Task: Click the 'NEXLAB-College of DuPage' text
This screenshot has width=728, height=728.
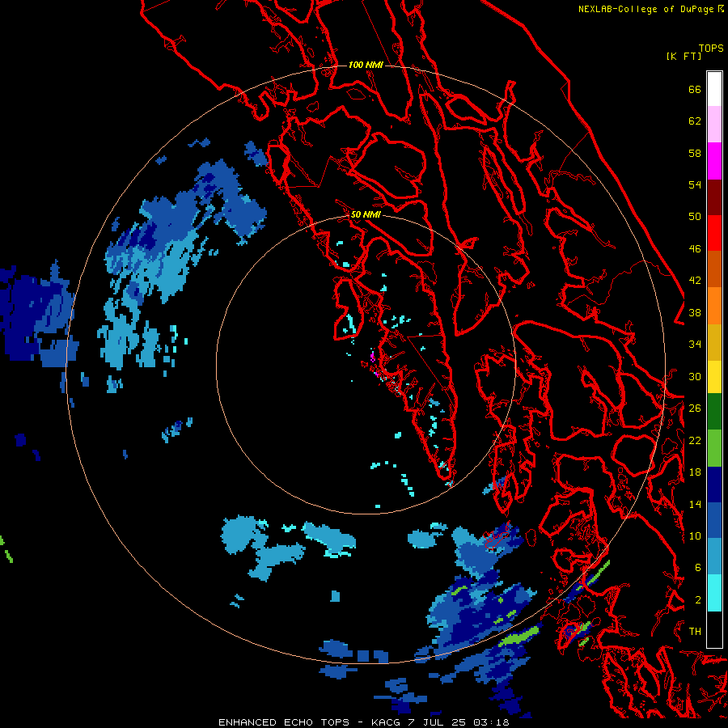Action: (645, 9)
